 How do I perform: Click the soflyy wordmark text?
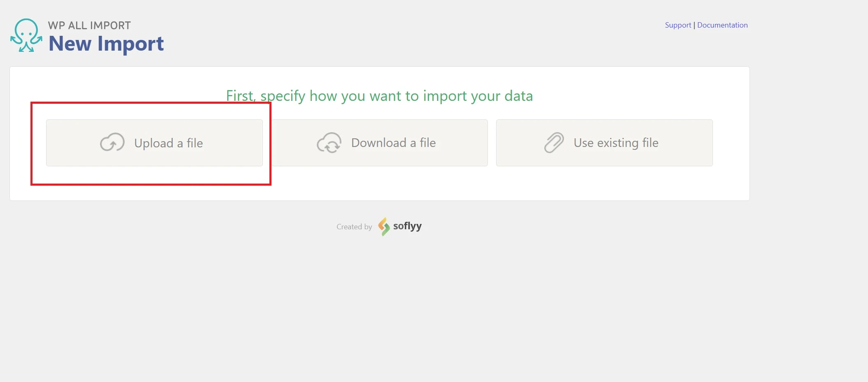(407, 226)
